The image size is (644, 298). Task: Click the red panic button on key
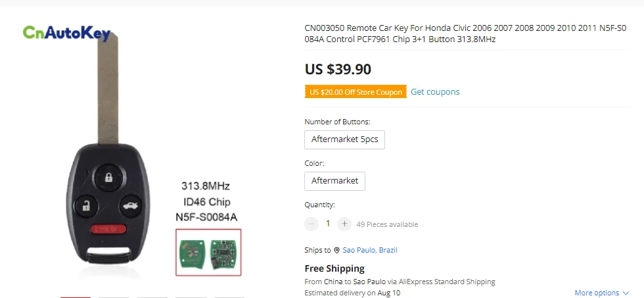pyautogui.click(x=108, y=229)
